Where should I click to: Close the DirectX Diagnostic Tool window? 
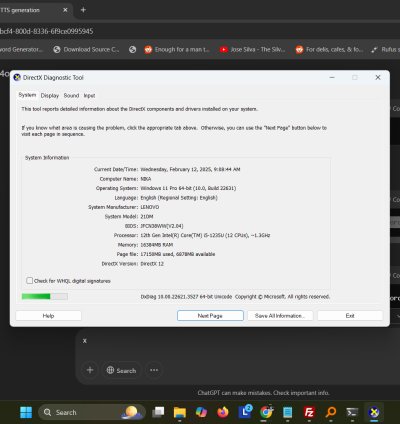pos(378,77)
